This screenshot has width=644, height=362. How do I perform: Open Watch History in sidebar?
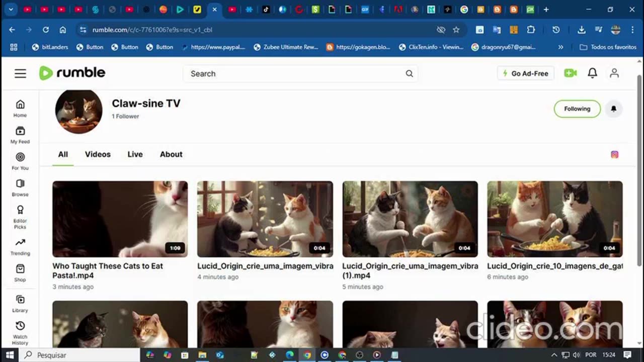click(20, 333)
